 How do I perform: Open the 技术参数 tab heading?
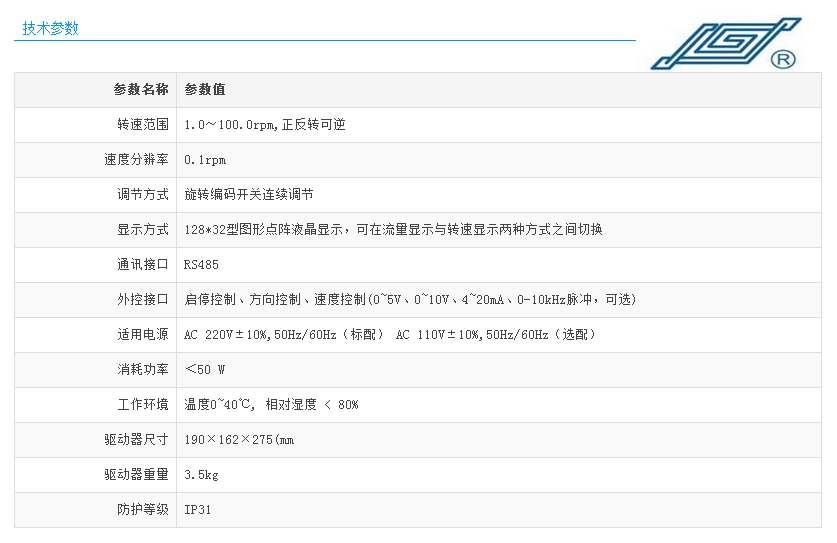50,28
